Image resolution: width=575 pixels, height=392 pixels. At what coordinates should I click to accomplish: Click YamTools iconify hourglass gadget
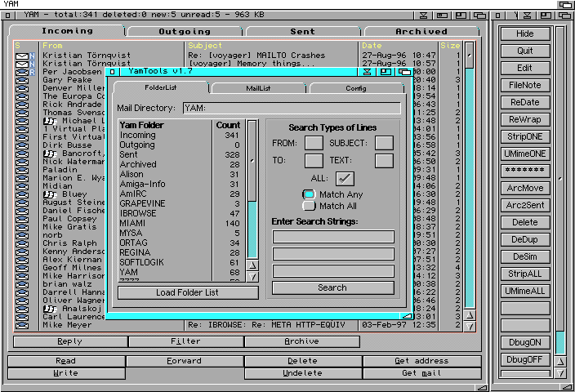tap(367, 72)
